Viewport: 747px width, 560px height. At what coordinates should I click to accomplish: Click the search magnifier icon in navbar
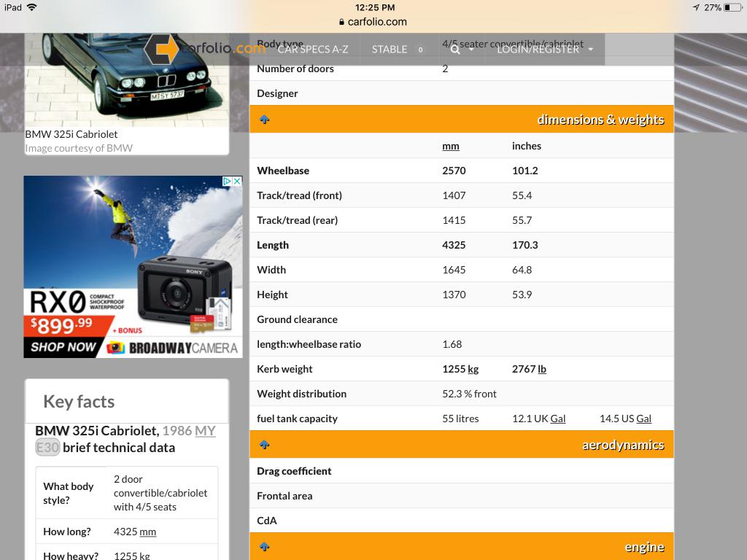(455, 50)
